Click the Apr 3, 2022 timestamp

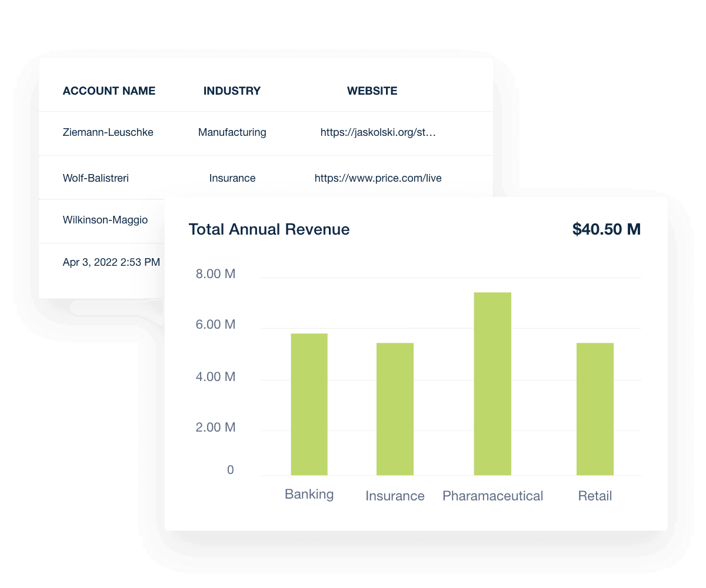pyautogui.click(x=111, y=262)
